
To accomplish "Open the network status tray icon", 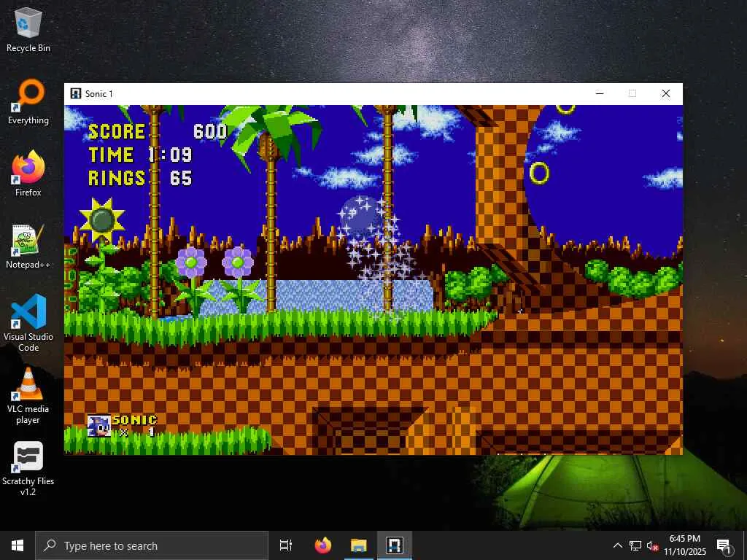I will pyautogui.click(x=635, y=545).
